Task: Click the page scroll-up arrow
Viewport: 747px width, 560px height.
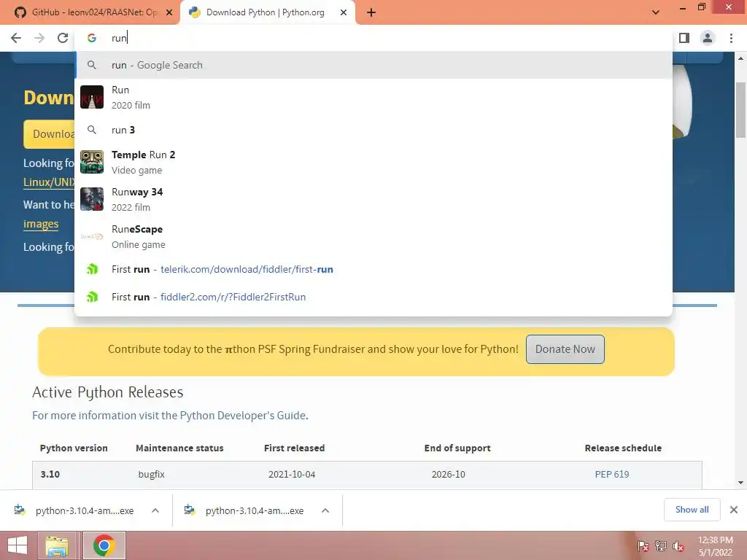Action: click(741, 58)
